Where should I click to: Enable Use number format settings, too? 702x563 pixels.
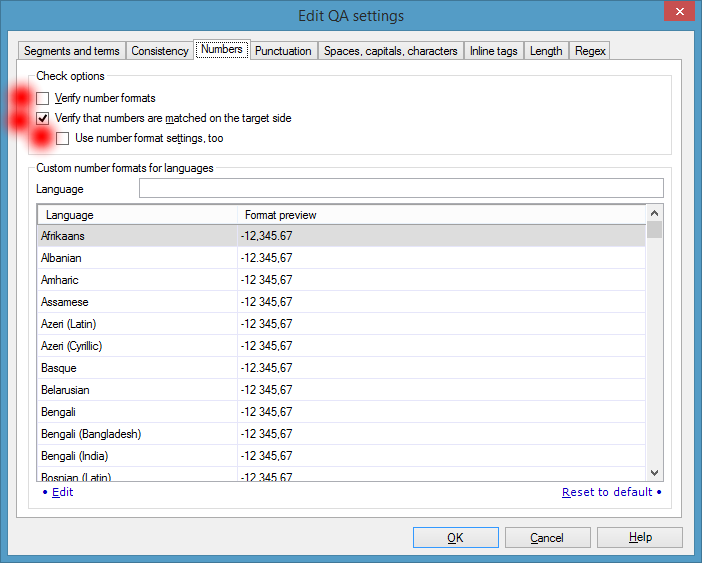point(62,138)
